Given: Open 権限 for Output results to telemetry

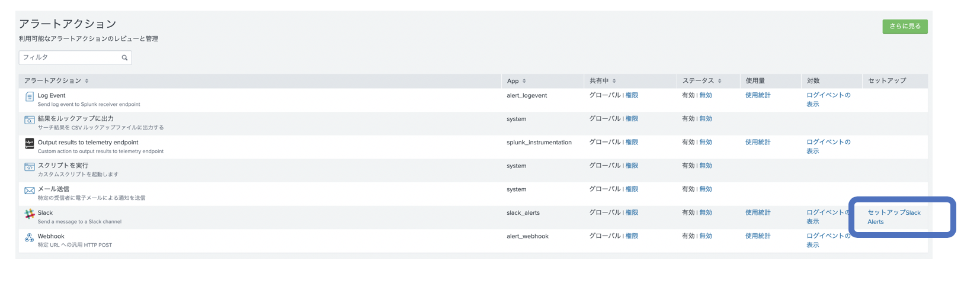Looking at the screenshot, I should click(x=632, y=142).
